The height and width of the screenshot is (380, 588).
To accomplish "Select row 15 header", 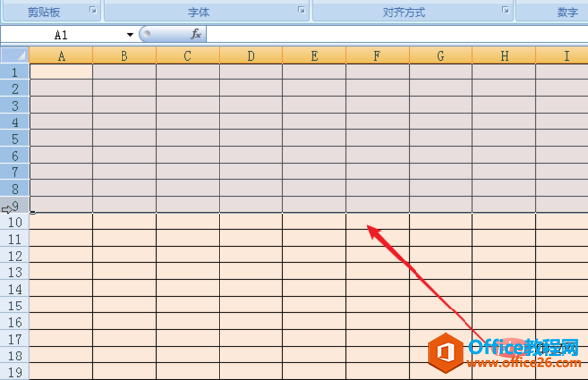I will pos(15,306).
